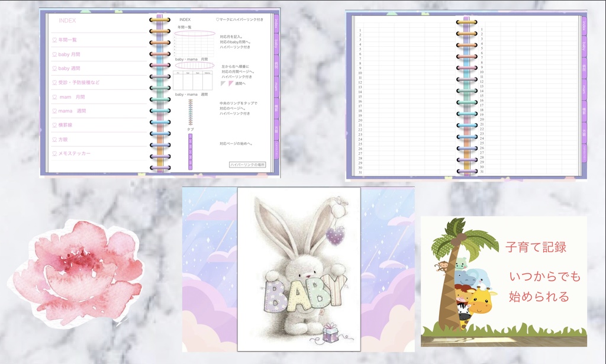Select the 横罫 tab on the numbered-grid planner
The image size is (606, 364).
pyautogui.click(x=584, y=111)
